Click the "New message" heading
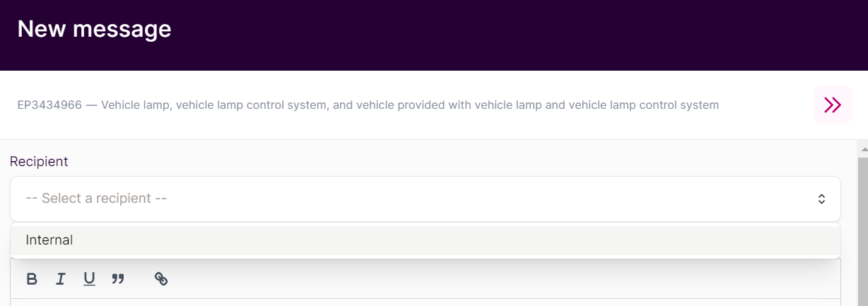Screen dimensions: 868x306 click(x=94, y=29)
